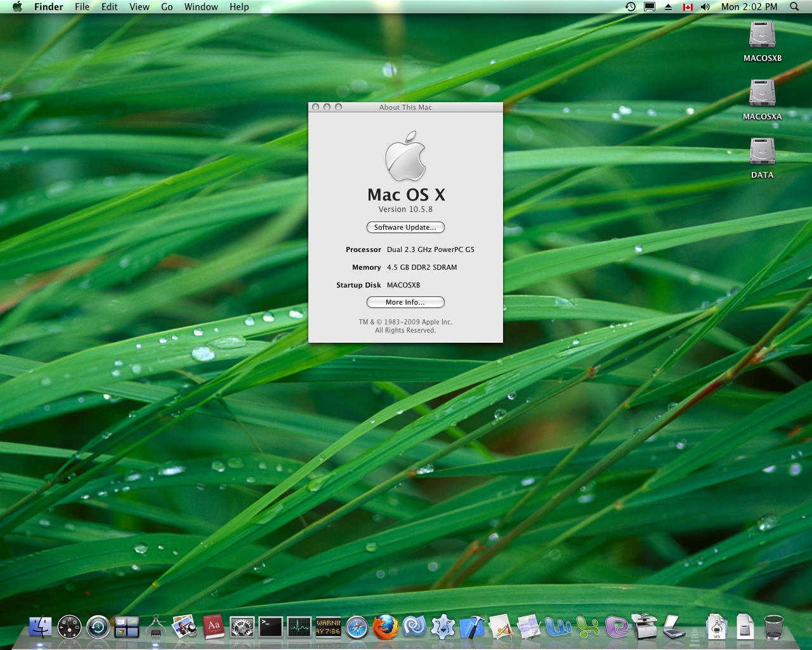
Task: Click the Version 10.5.8 text
Action: [x=405, y=209]
